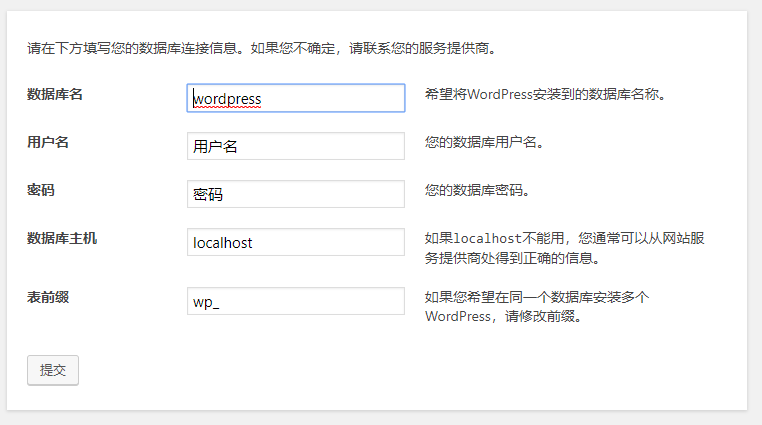Screen dimensions: 762x425
Task: Click the hint beginning 如果您希望在同一个数据库安装多个
Action: [x=537, y=306]
